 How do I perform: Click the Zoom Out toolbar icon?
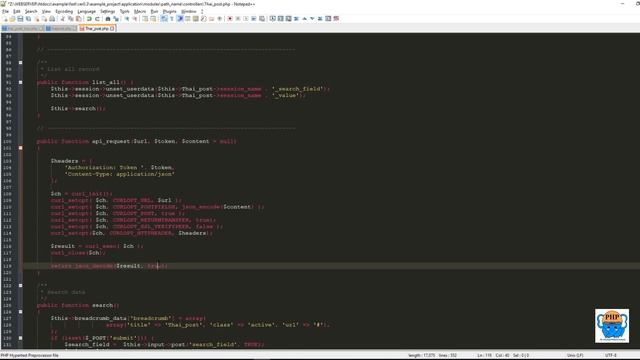pyautogui.click(x=135, y=19)
